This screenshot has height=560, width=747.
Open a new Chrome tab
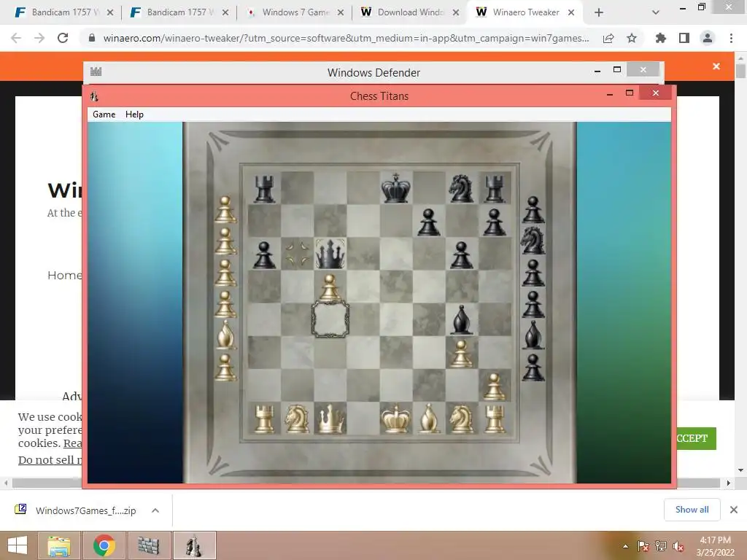pos(599,12)
